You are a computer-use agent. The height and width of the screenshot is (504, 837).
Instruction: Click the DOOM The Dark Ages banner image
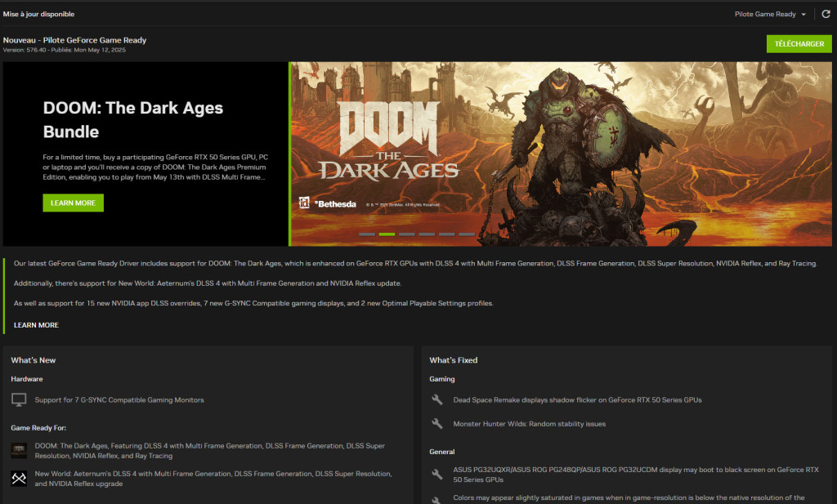coord(561,154)
